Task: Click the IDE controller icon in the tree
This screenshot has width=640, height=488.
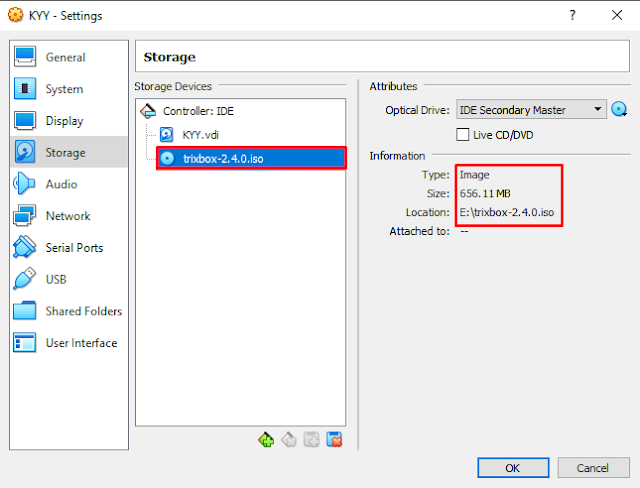Action: tap(148, 111)
